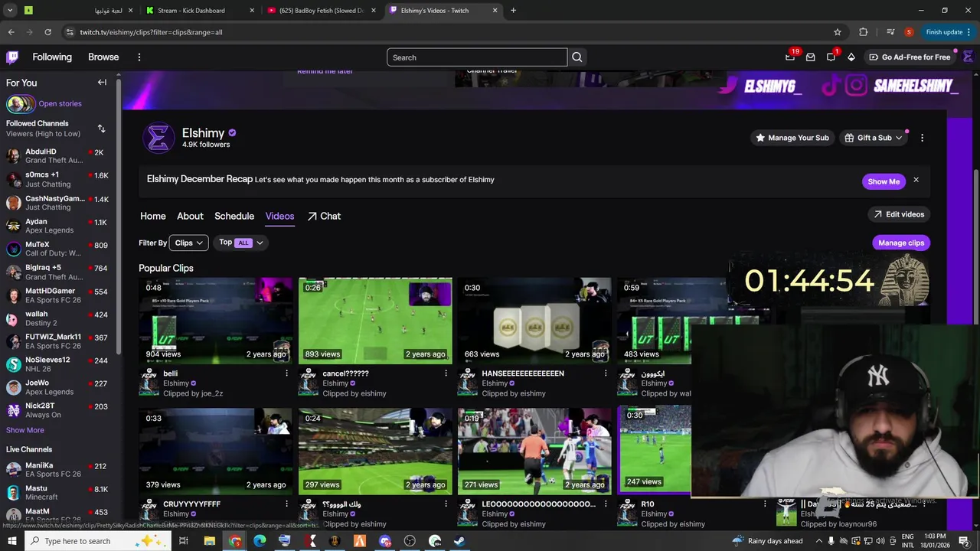This screenshot has height=551, width=980.
Task: Play the 'HANSEEEEEEEEEEEEEN' clip thumbnail
Action: coord(534,321)
